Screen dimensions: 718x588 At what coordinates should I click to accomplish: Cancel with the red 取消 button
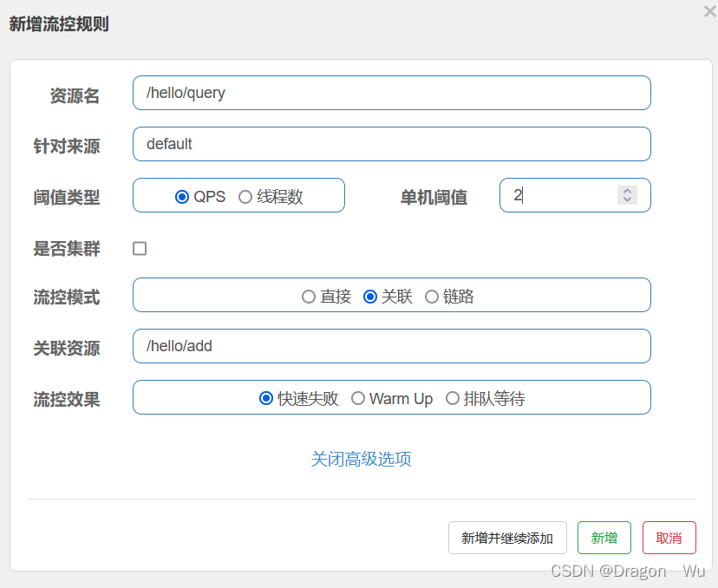pos(669,538)
